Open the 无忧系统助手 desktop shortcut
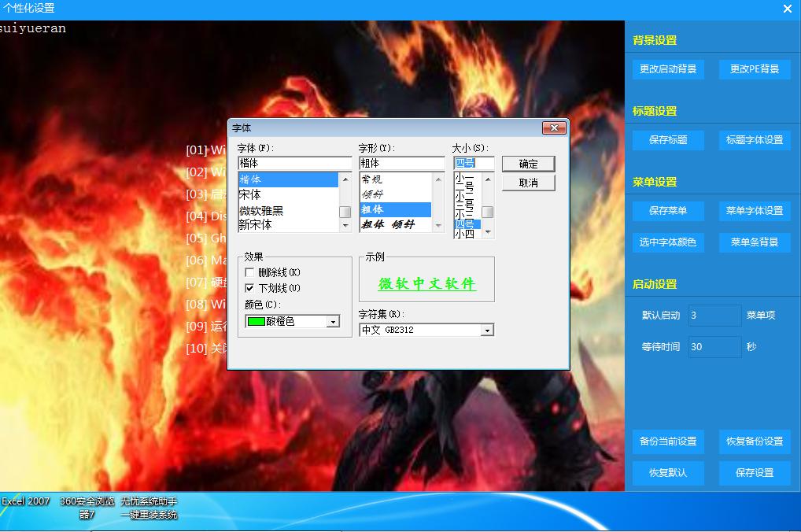This screenshot has width=801, height=532. click(x=149, y=508)
